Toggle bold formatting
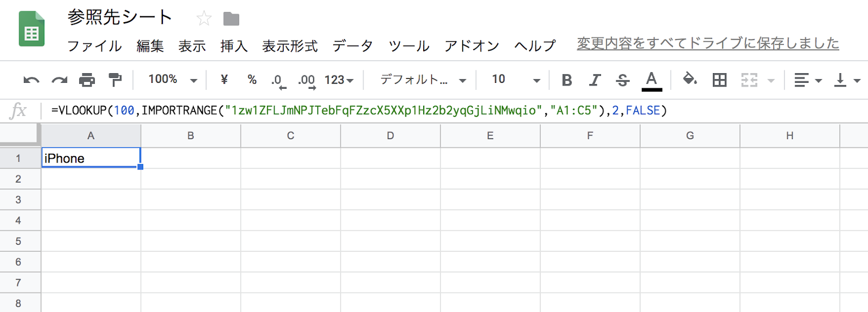868x312 pixels. click(x=567, y=80)
